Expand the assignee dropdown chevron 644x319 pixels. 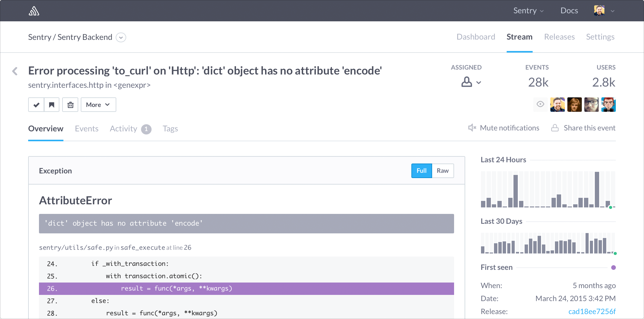click(x=479, y=83)
